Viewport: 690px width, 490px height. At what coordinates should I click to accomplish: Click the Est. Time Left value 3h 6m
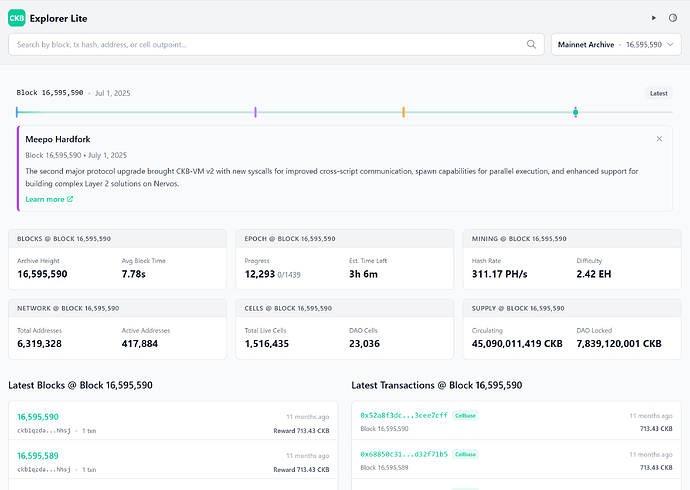coord(363,274)
